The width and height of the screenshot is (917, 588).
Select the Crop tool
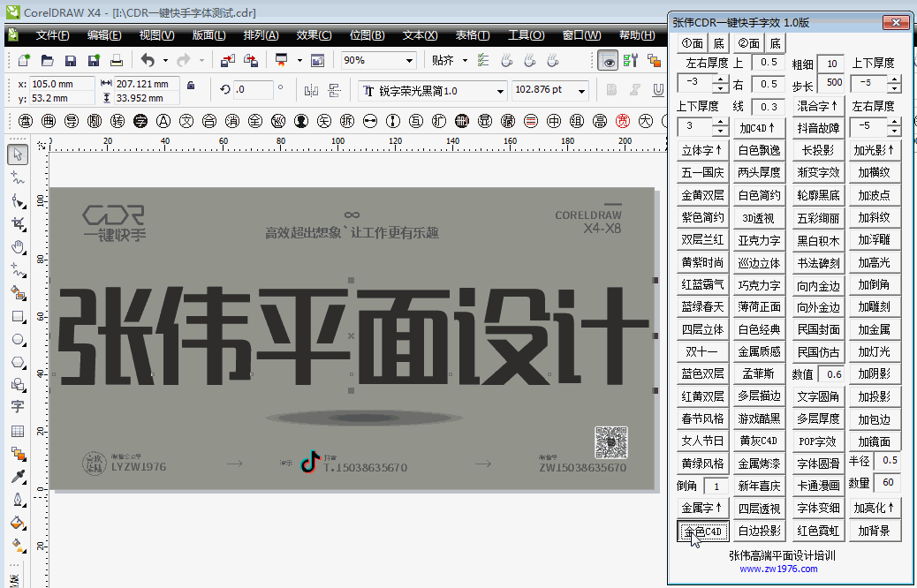click(18, 223)
